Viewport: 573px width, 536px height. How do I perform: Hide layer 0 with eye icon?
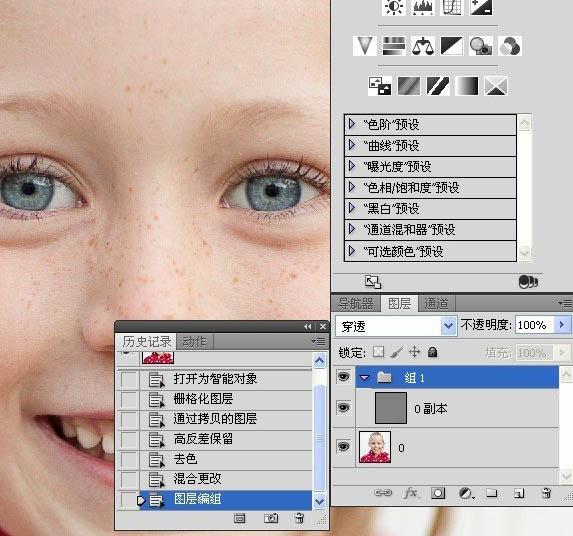[x=343, y=446]
